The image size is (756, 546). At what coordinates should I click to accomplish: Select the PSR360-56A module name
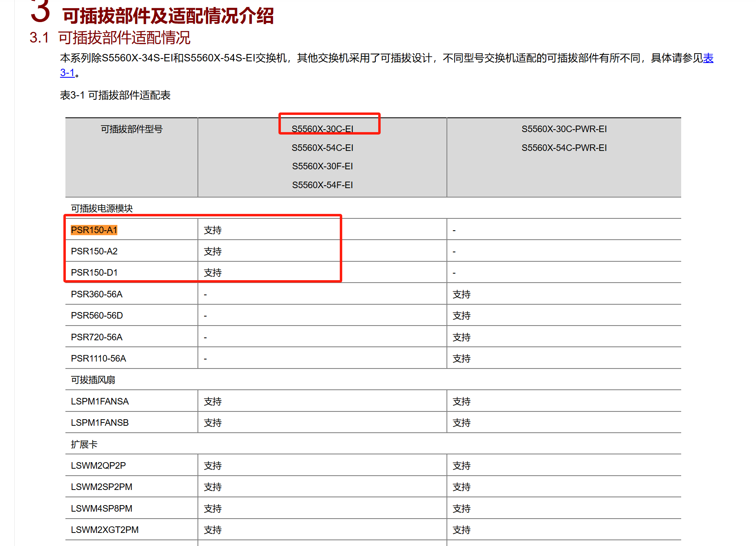point(96,294)
